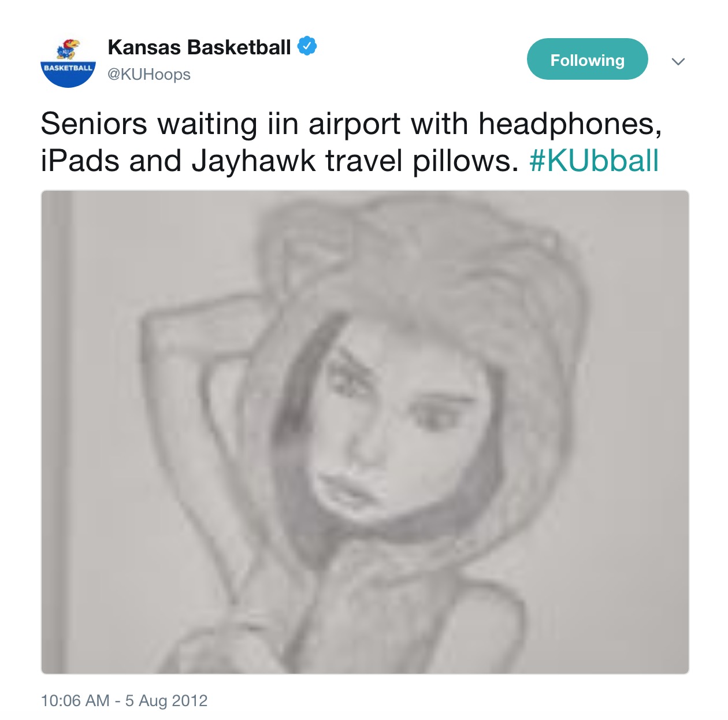Screen dimensions: 728x720
Task: Click the tweet timestamp 10:06 AM
Action: click(75, 700)
